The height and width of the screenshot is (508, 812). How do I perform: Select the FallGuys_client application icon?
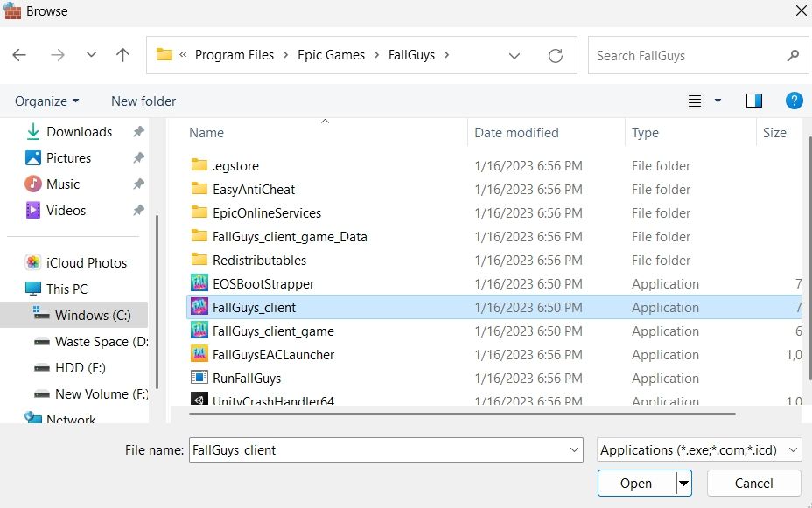[x=199, y=307]
